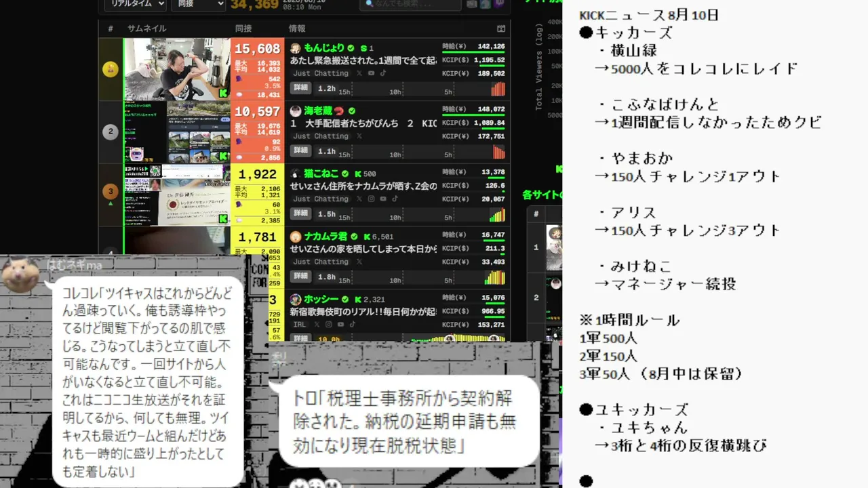Click the Twitch platform filter icon

(x=501, y=4)
